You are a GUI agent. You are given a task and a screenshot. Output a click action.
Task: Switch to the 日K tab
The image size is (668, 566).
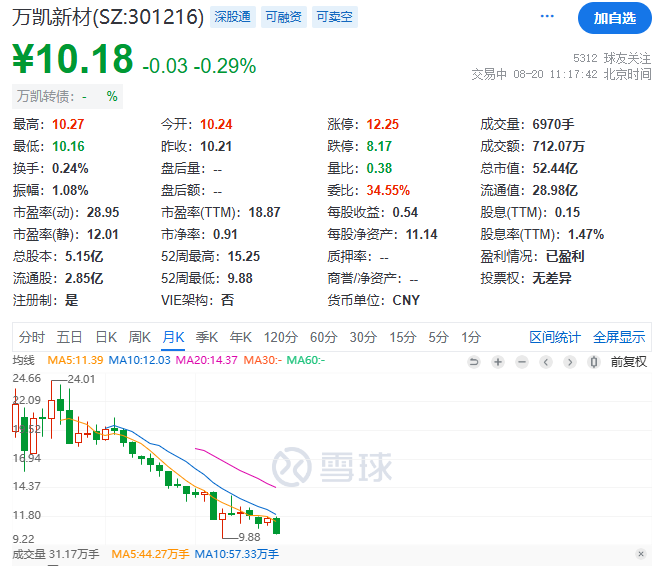click(x=106, y=337)
